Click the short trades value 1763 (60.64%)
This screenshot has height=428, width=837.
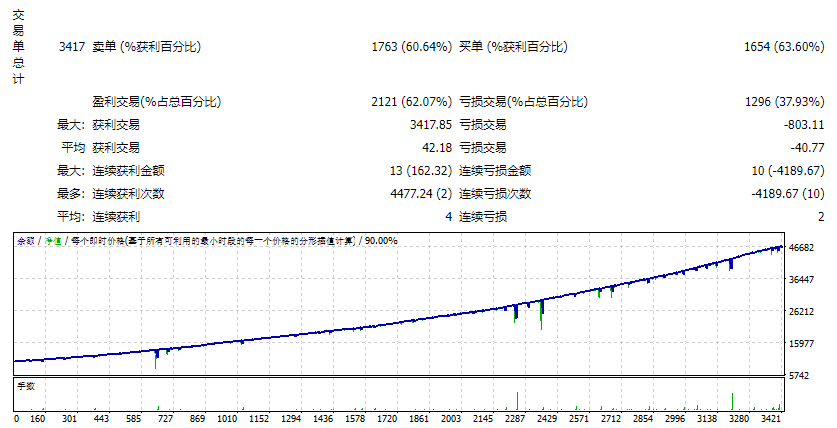pyautogui.click(x=412, y=47)
